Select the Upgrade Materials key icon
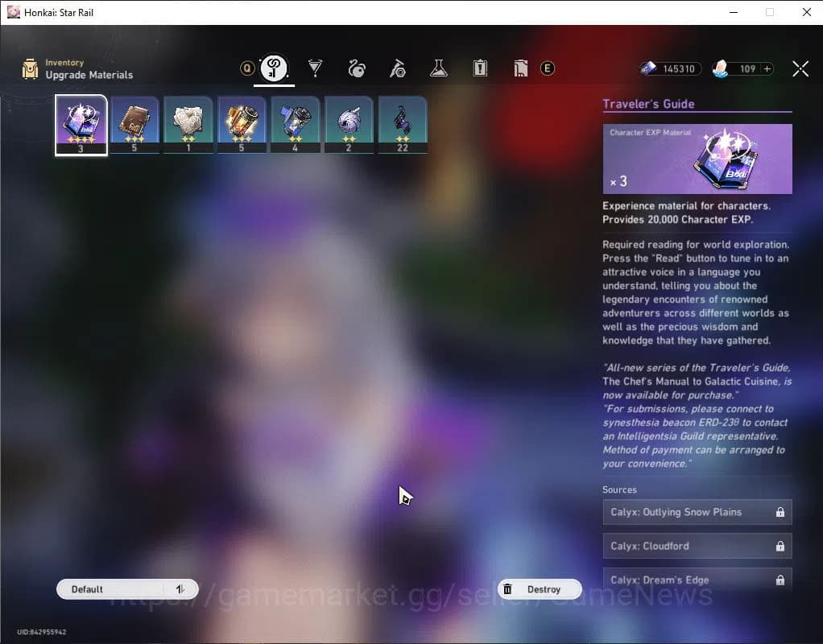This screenshot has width=823, height=644. [x=273, y=68]
